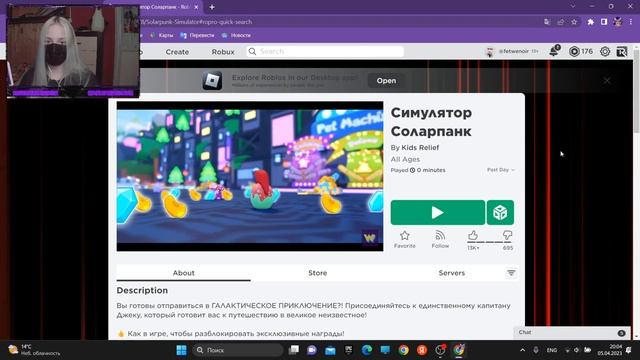Open the mail app on taskbar
Image resolution: width=640 pixels, height=360 pixels.
click(x=330, y=350)
